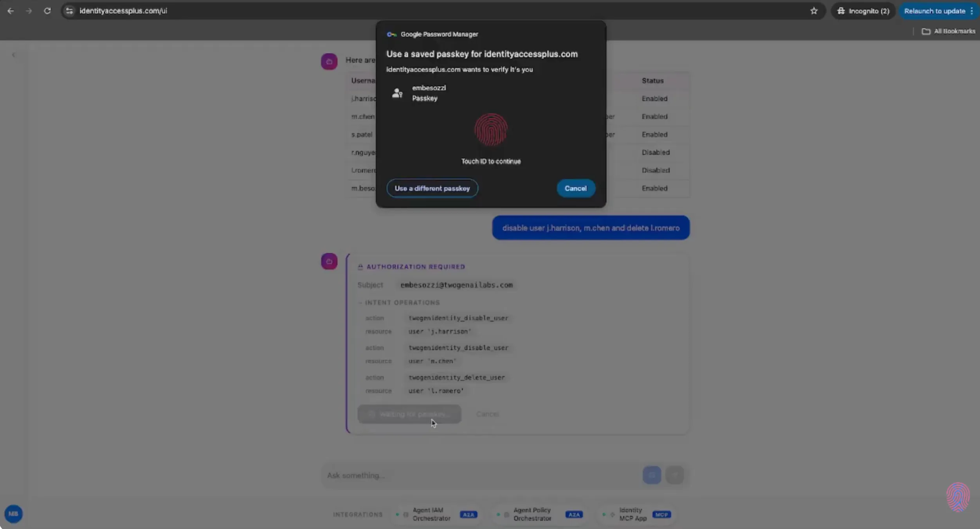Click the Waiting for passkey button

pyautogui.click(x=409, y=414)
